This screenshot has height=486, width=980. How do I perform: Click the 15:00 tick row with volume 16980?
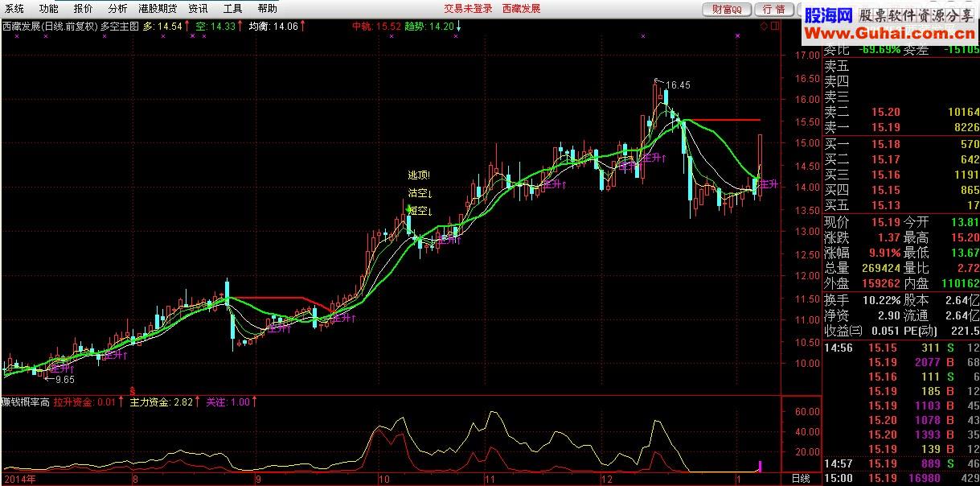(902, 479)
